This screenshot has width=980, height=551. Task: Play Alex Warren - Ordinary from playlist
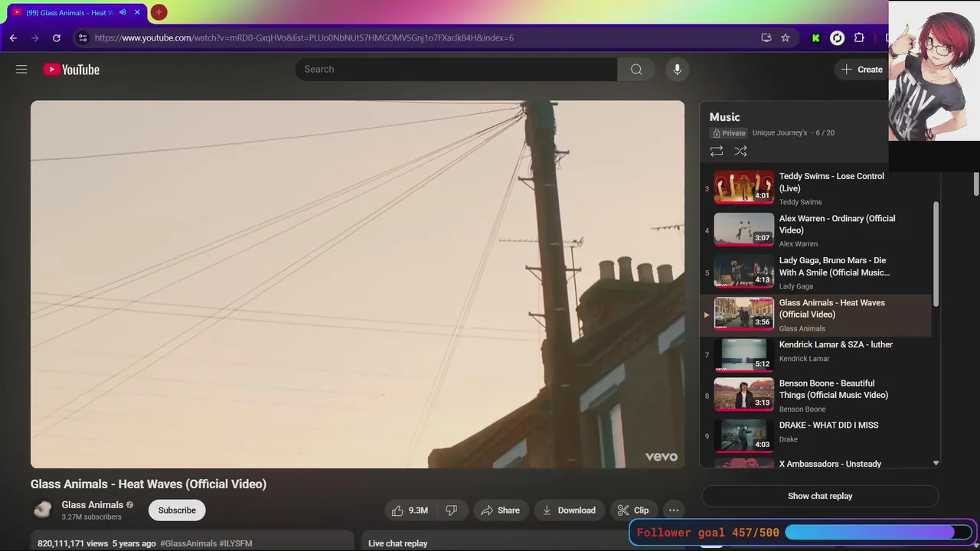pos(816,230)
